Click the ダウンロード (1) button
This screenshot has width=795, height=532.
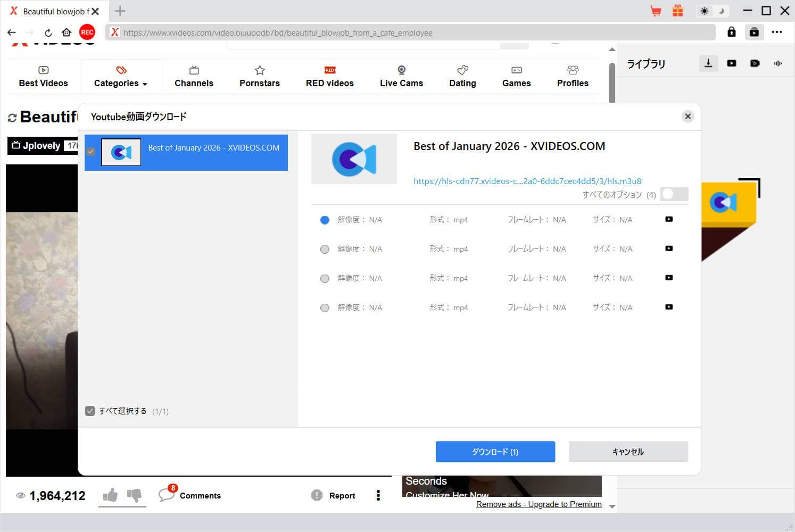495,452
